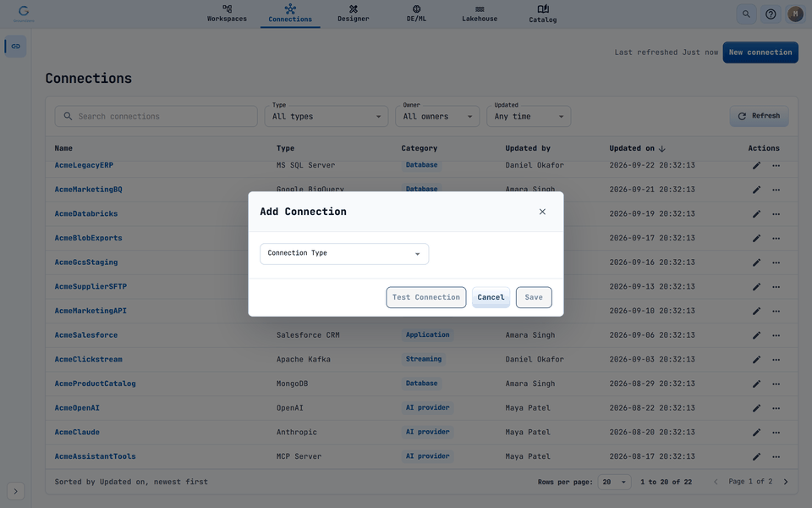
Task: Select the Connections tab
Action: 290,14
